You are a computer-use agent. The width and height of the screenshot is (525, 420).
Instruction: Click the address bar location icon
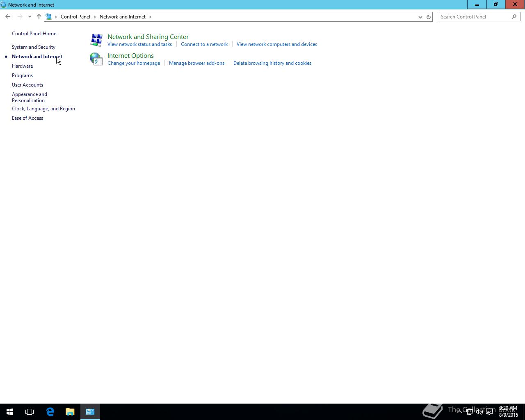pos(49,17)
